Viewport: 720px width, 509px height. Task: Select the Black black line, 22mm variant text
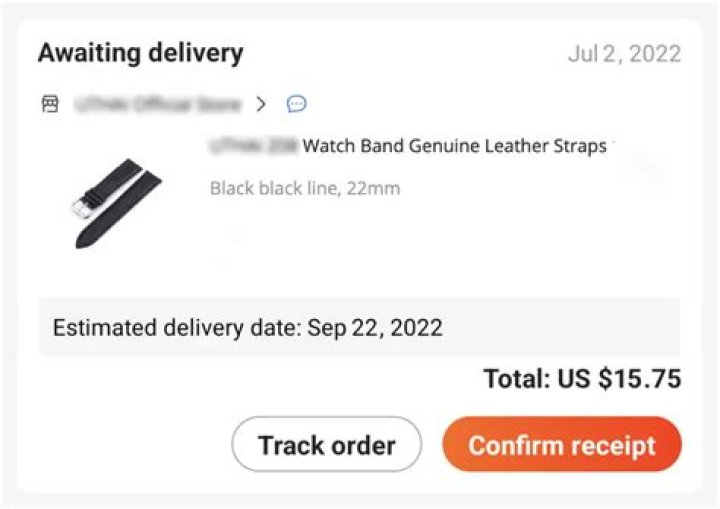(x=305, y=188)
